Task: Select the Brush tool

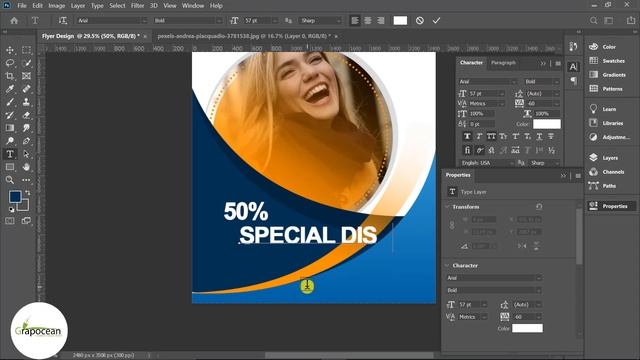Action: 10,102
